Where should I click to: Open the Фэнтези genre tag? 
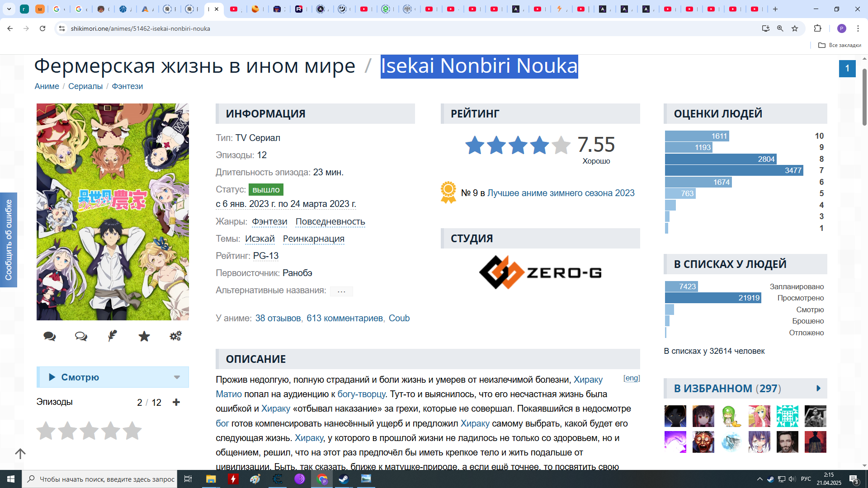click(269, 221)
